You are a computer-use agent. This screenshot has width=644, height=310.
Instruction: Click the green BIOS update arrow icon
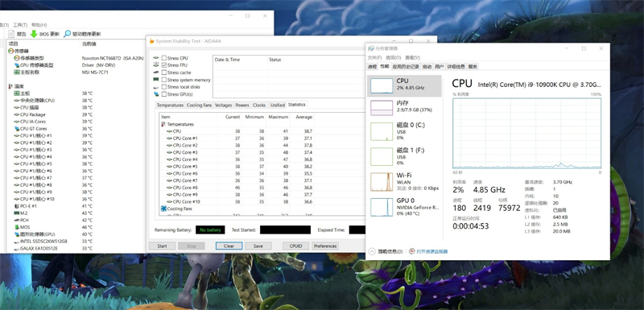pos(34,34)
